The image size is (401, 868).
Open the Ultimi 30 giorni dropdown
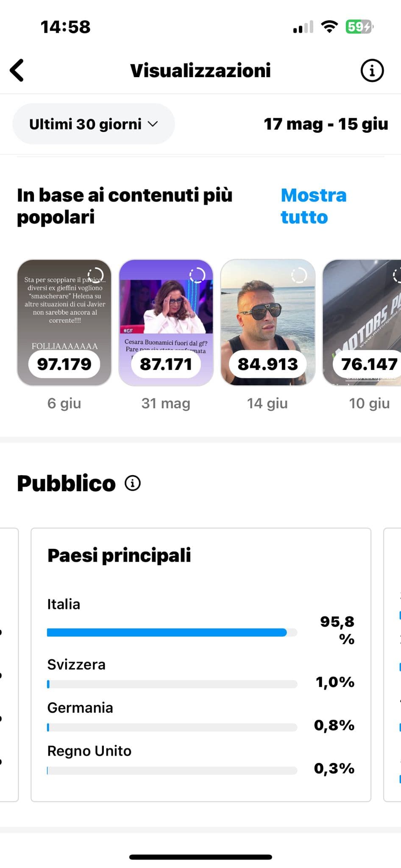point(93,124)
